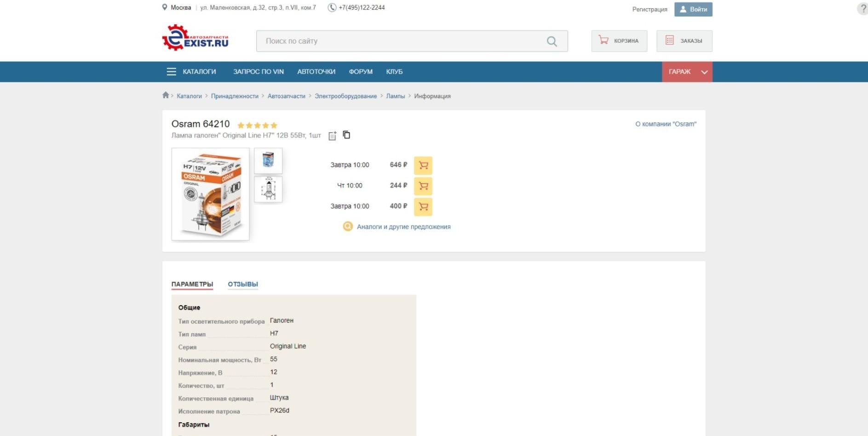Viewport: 868px width, 436px height.
Task: Go to Принадлежности breadcrumb
Action: [x=235, y=96]
